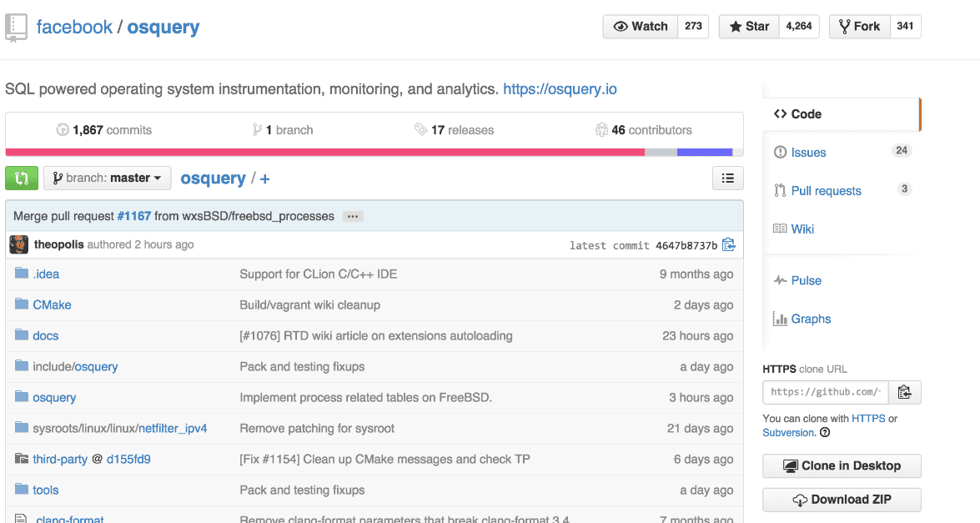The width and height of the screenshot is (980, 523).
Task: Open the 1 branch link
Action: pyautogui.click(x=283, y=130)
